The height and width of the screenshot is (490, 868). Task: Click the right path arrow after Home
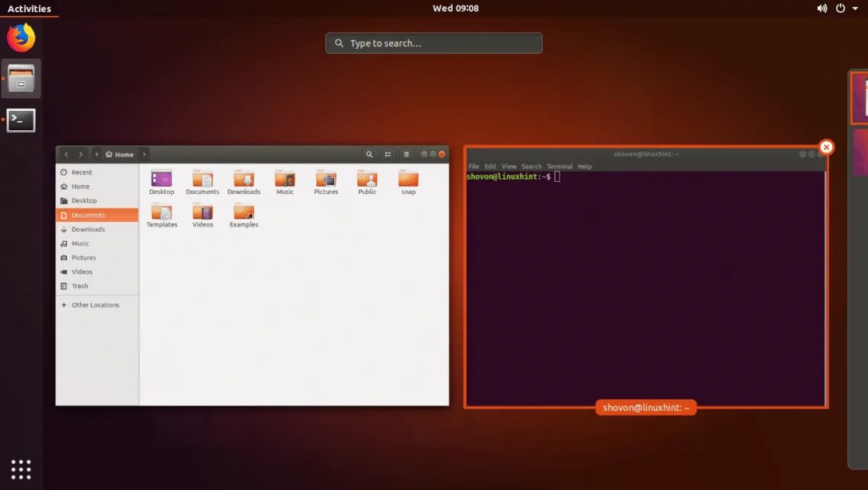[144, 154]
